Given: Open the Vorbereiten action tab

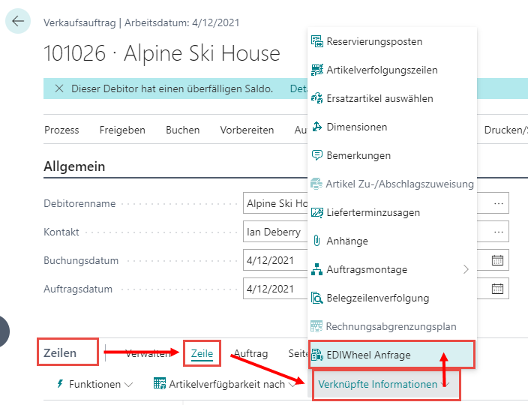Looking at the screenshot, I should (247, 130).
